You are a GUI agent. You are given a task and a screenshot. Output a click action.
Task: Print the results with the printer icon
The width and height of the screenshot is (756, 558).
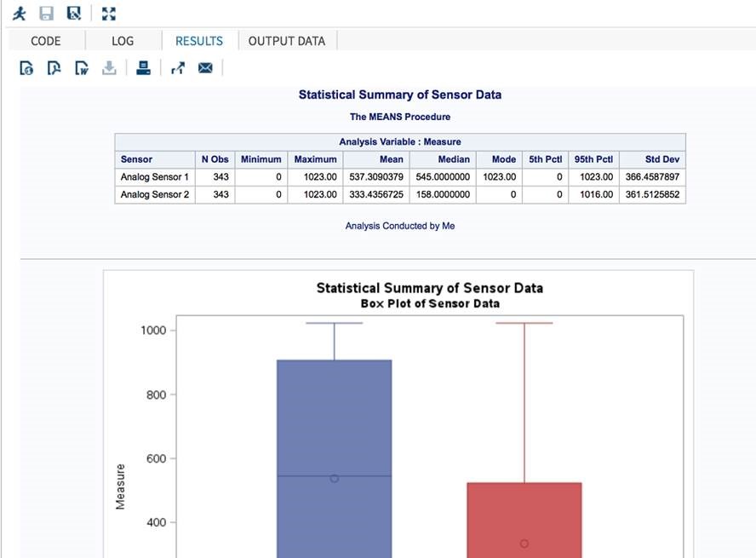pyautogui.click(x=144, y=68)
